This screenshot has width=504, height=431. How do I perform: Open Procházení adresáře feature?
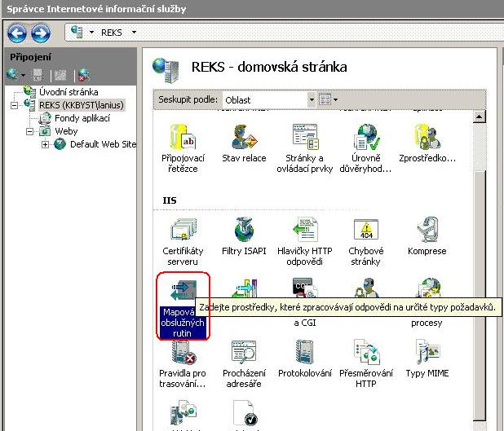coord(244,364)
